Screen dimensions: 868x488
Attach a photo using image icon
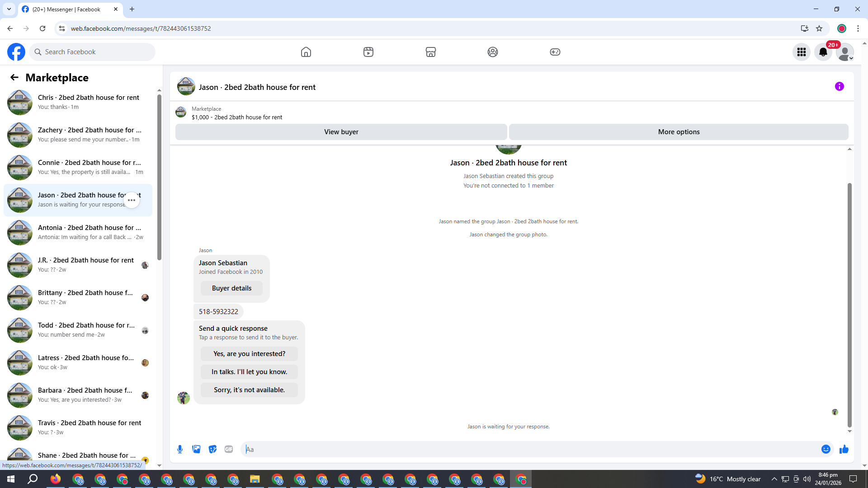tap(196, 449)
